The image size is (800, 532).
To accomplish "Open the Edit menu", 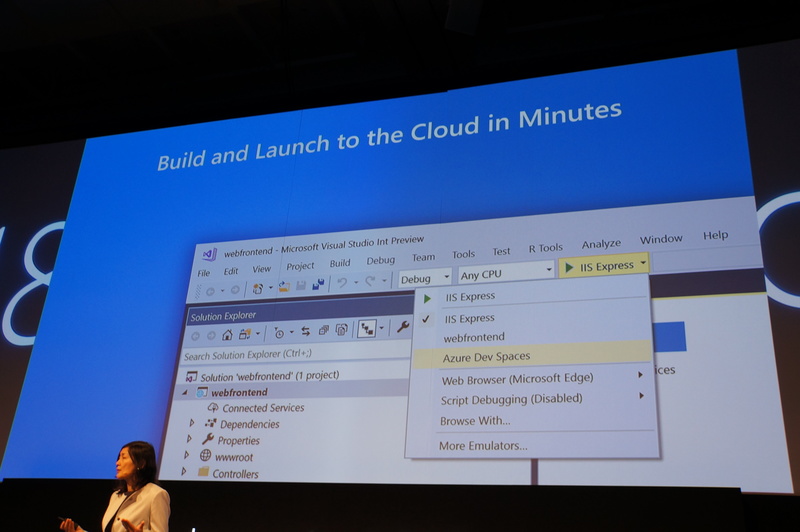I will (x=231, y=271).
